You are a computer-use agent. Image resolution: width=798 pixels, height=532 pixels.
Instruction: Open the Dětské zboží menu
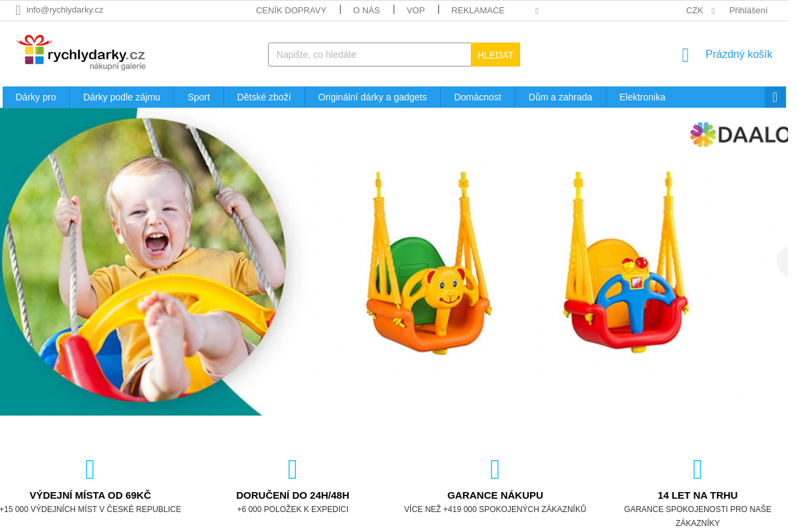(264, 97)
